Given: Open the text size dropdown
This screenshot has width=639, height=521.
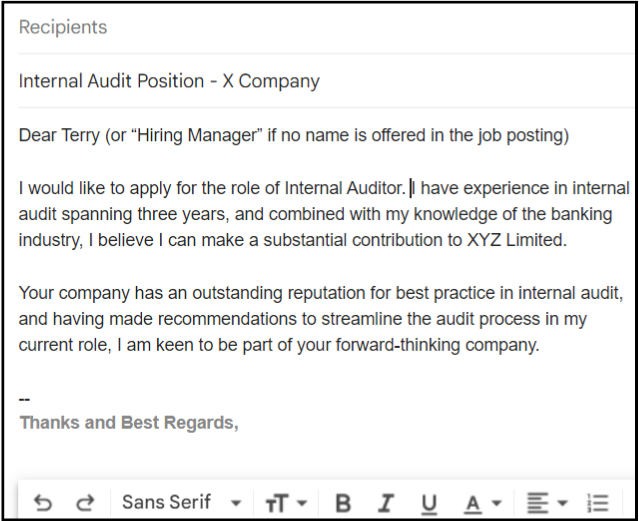Looking at the screenshot, I should (285, 503).
